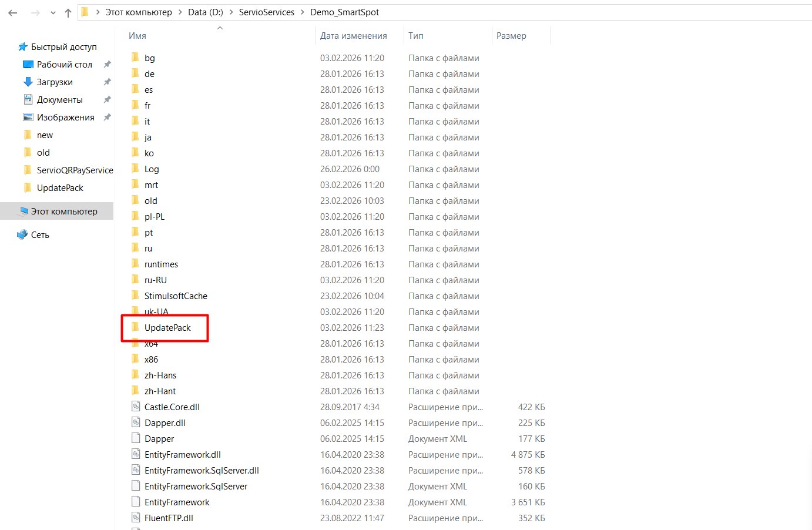Click the Castle.Core.dll file icon

[x=136, y=407]
